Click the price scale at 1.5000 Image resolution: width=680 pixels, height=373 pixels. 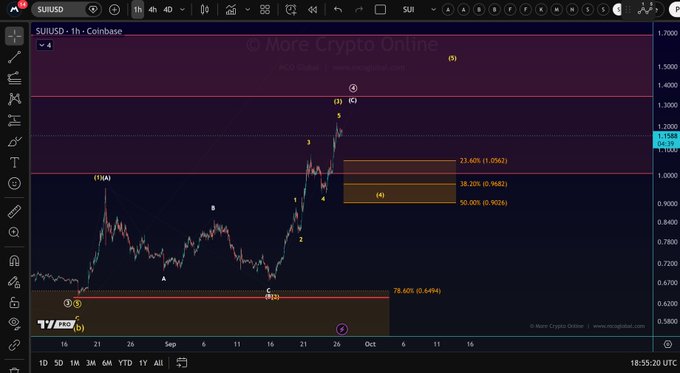click(667, 67)
